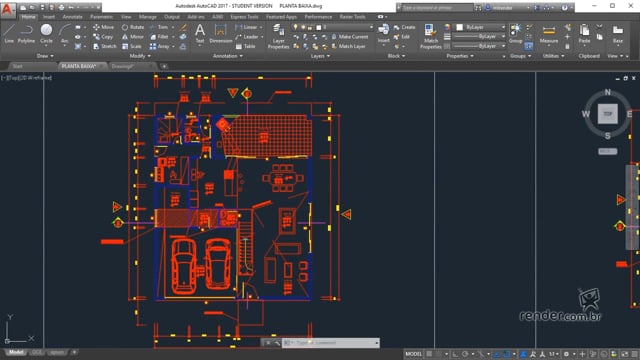Toggle MODEL space in status bar
Screen dimensions: 640x360
tap(413, 354)
